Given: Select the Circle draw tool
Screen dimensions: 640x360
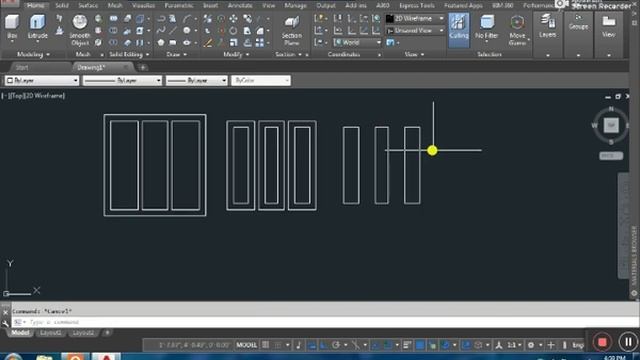Looking at the screenshot, I should (x=187, y=31).
